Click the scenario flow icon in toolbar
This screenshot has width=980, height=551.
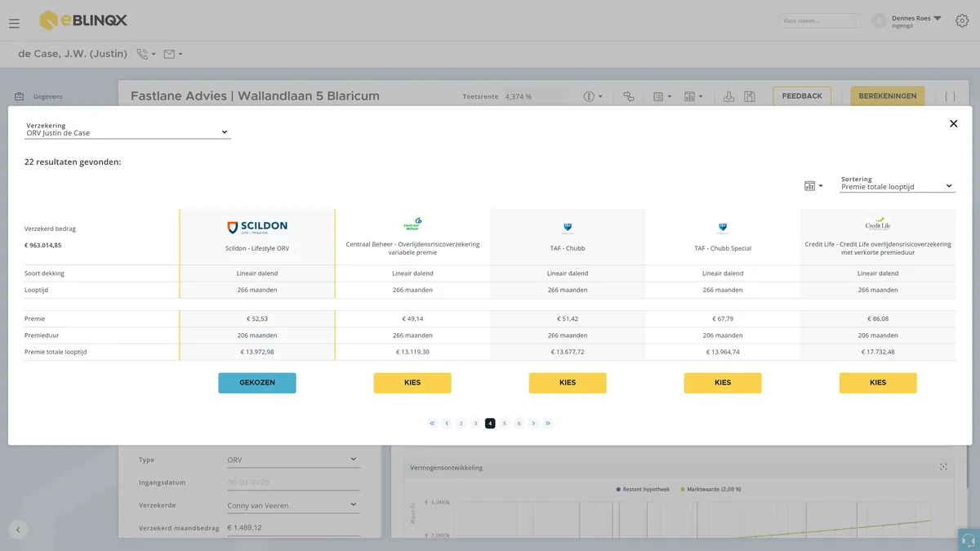(628, 96)
